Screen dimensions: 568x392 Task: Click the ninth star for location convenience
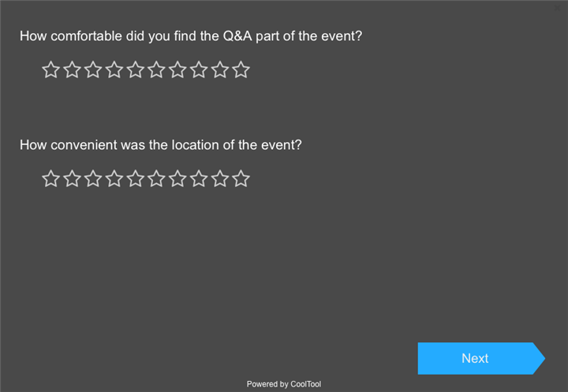(220, 179)
